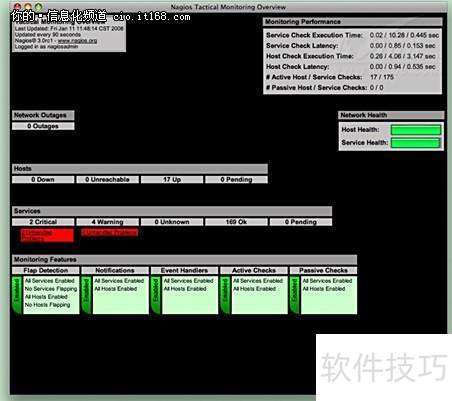
Task: Open No Services Flapping link
Action: coord(51,289)
